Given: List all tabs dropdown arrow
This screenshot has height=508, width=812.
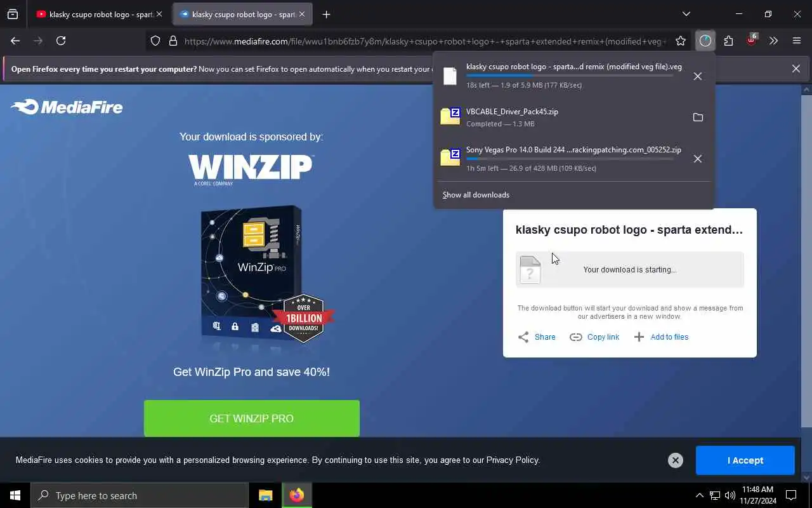Looking at the screenshot, I should point(686,14).
